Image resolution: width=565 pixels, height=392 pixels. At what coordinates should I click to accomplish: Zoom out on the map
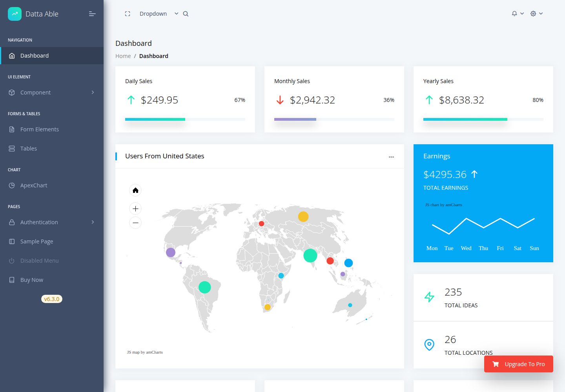tap(135, 223)
